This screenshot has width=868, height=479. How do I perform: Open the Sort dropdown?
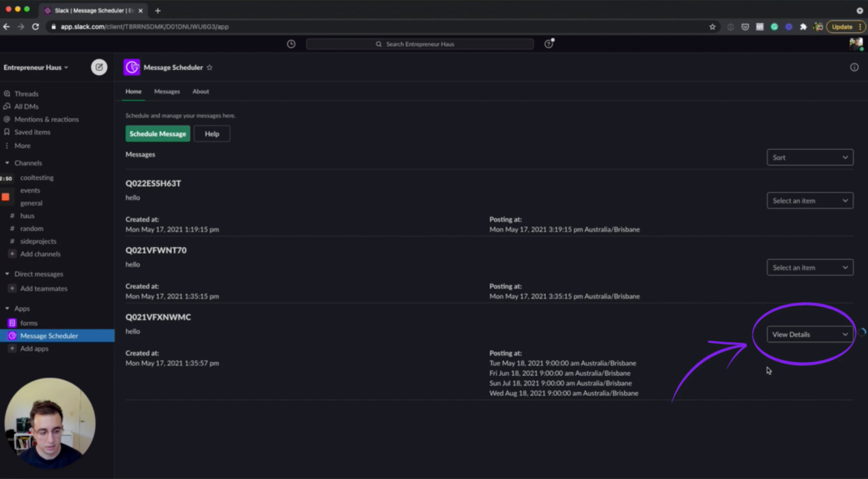click(x=810, y=158)
